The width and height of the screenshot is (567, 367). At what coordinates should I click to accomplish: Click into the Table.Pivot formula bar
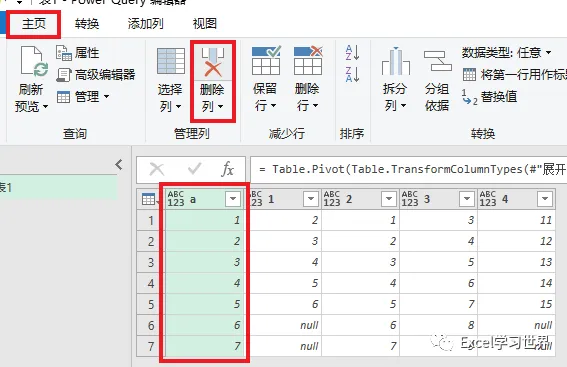pos(409,169)
